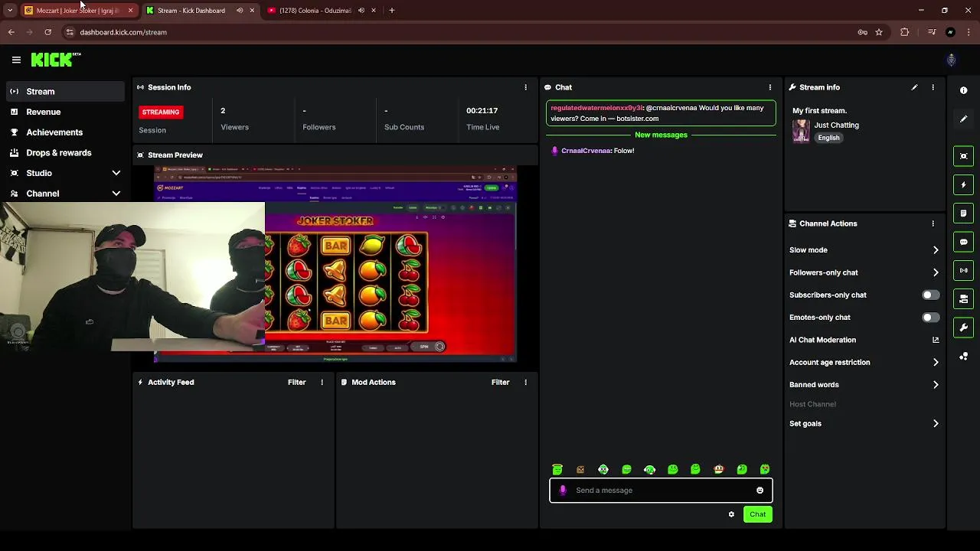Edit stream info with the pencil icon

tap(914, 87)
